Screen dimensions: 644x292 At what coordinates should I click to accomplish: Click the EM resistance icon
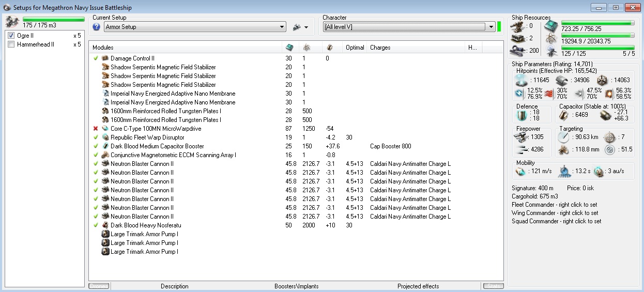tap(519, 93)
